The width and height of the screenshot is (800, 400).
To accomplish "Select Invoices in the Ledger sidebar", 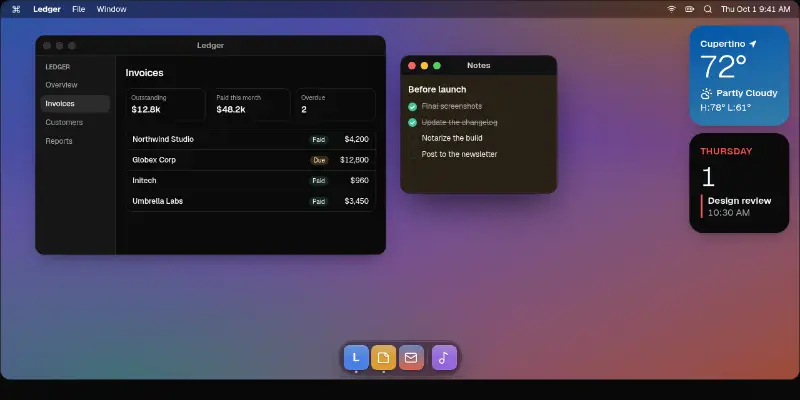I will [75, 104].
